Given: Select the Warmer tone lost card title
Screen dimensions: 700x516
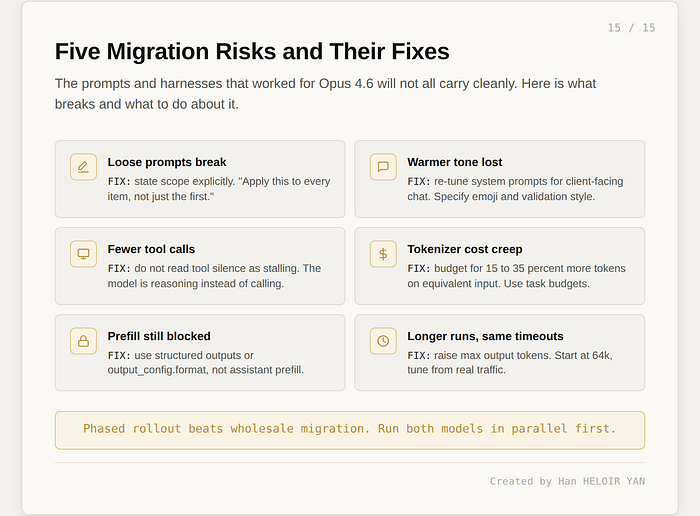Looking at the screenshot, I should pyautogui.click(x=454, y=162).
